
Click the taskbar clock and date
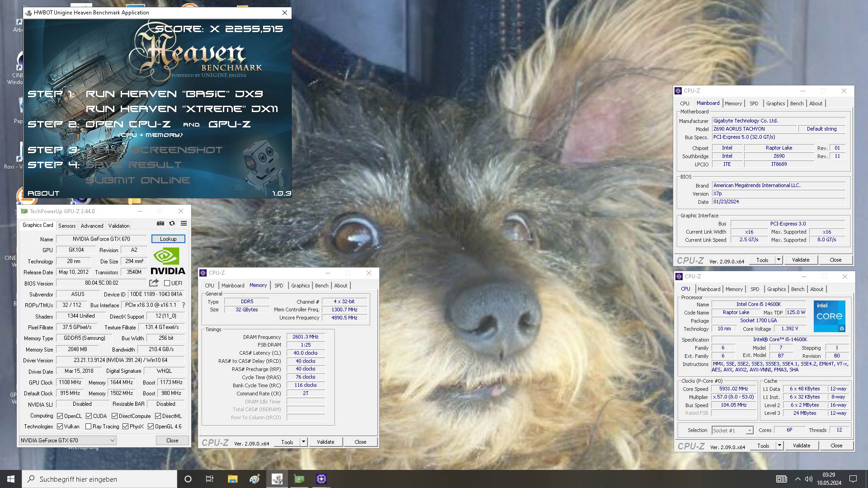pos(829,479)
